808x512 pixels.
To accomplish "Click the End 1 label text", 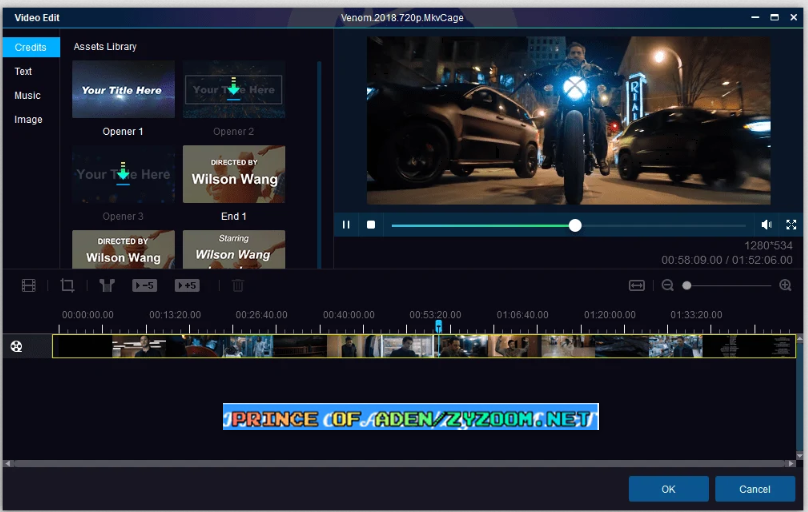I will [x=233, y=216].
